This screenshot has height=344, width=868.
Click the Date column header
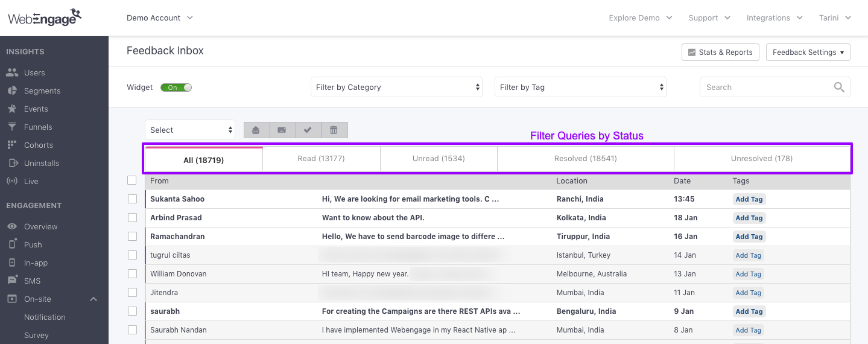pyautogui.click(x=682, y=180)
